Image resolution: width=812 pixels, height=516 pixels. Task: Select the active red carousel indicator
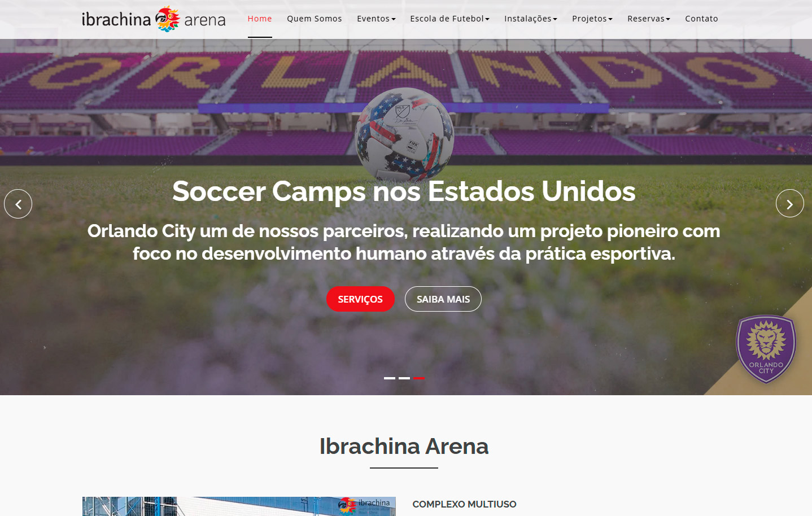418,378
